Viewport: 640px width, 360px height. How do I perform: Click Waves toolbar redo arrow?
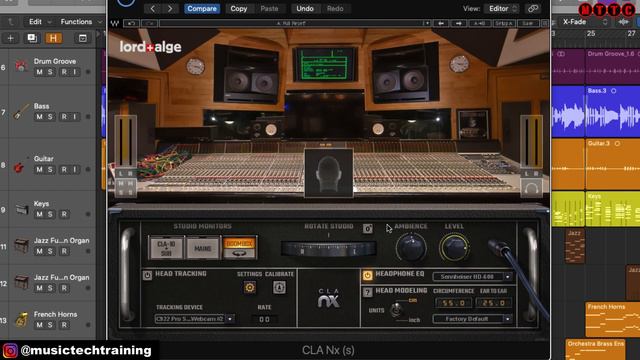click(x=149, y=24)
